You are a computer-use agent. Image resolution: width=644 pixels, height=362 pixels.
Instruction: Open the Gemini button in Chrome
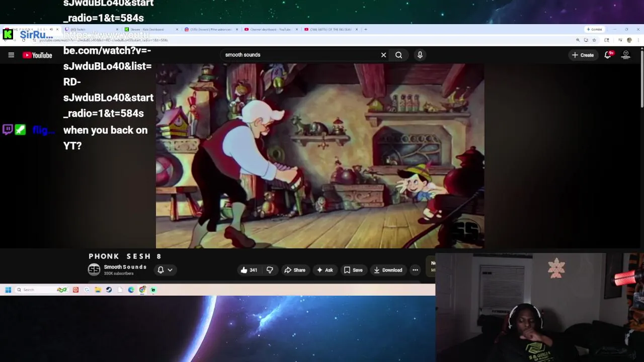coord(595,29)
